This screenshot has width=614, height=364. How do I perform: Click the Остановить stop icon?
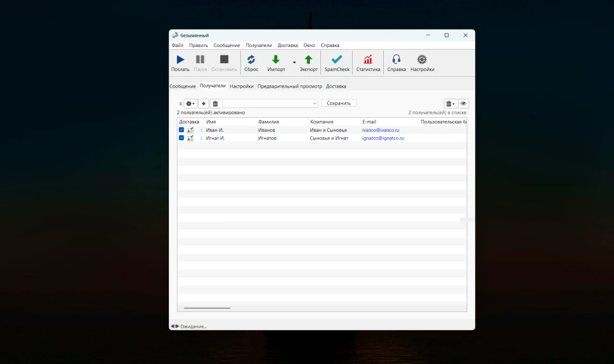pos(224,59)
